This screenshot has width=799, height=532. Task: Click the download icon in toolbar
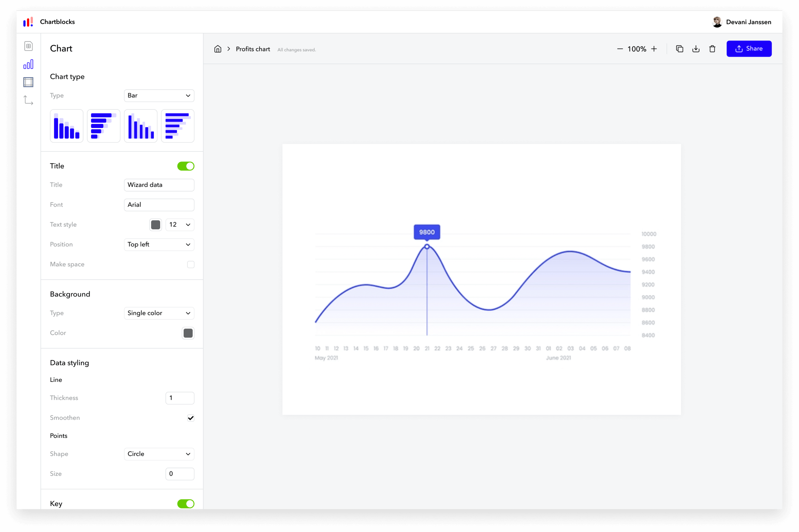696,49
